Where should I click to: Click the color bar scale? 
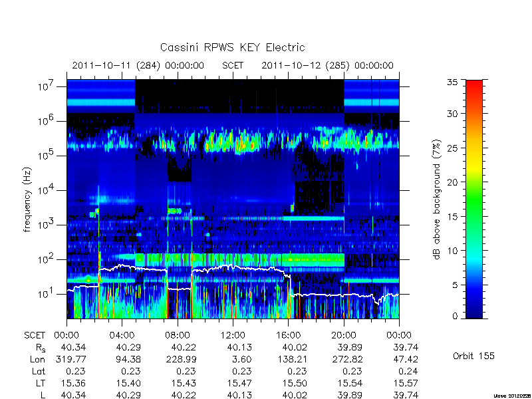tap(474, 199)
